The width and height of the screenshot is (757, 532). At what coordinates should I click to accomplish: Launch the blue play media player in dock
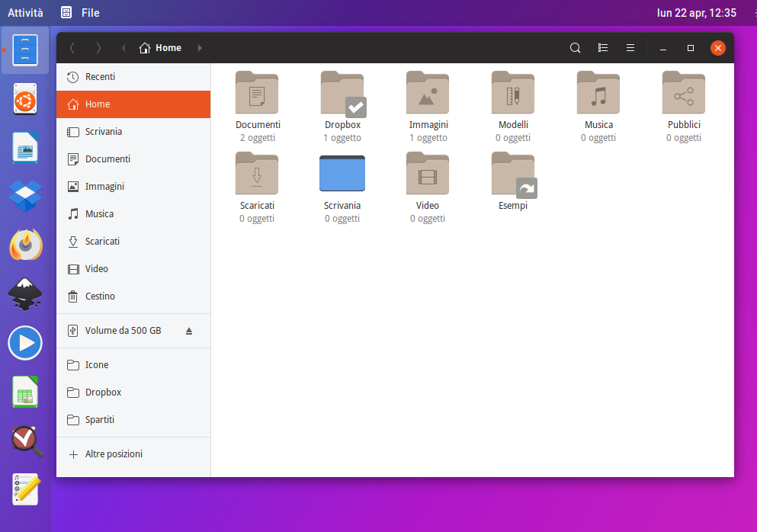(25, 343)
